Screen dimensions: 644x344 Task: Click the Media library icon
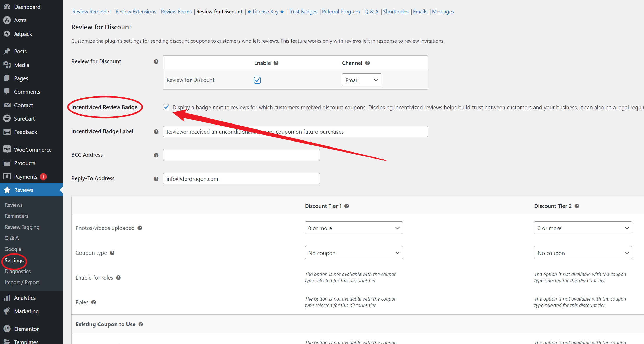point(7,65)
